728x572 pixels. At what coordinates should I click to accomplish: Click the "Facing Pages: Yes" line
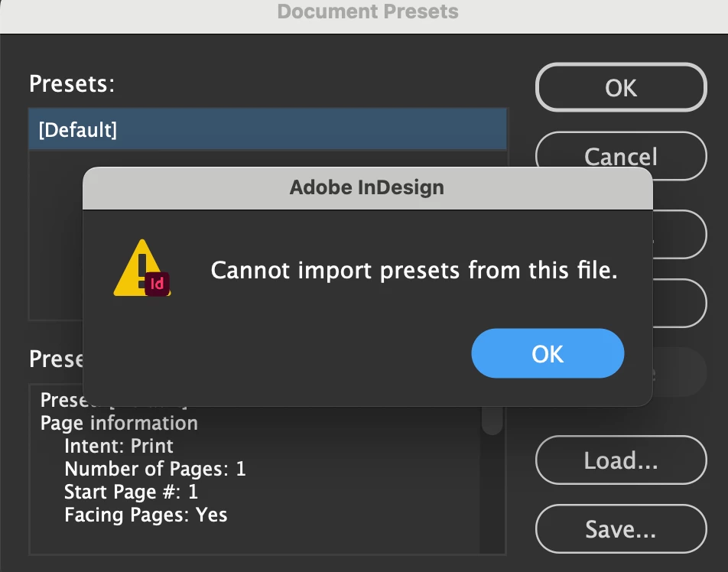[x=146, y=515]
